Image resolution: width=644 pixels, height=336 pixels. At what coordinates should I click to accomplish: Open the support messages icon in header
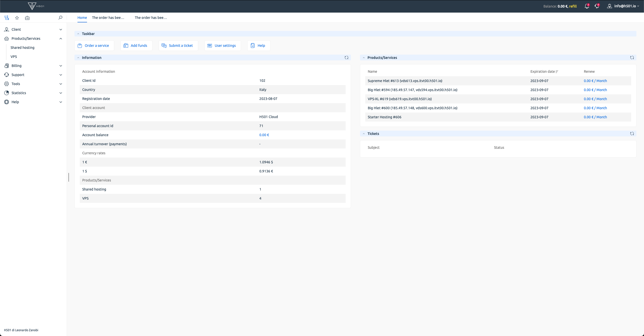point(597,6)
